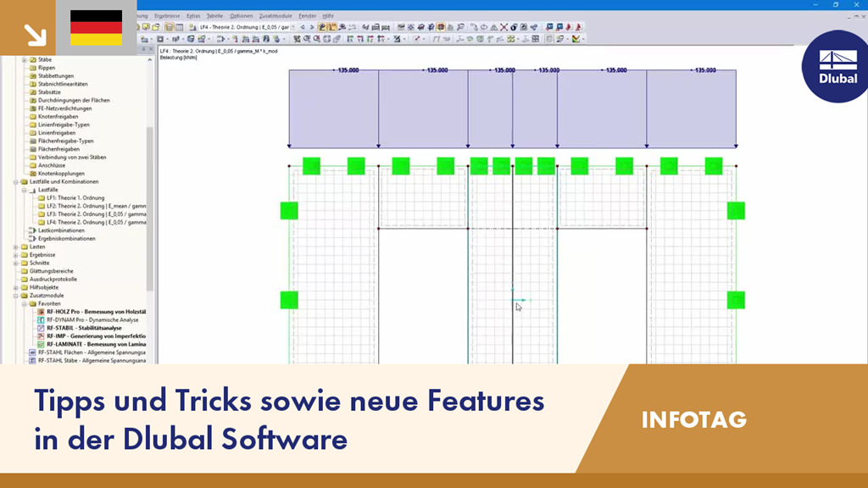Select Glättungsbereiche tree item
Viewport: 868px width, 488px height.
(x=51, y=271)
